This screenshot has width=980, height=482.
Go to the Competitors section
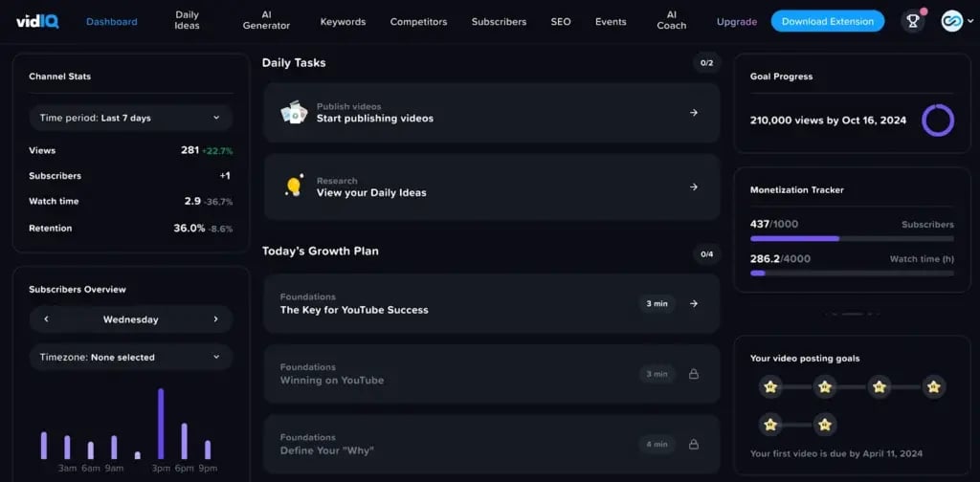coord(418,22)
